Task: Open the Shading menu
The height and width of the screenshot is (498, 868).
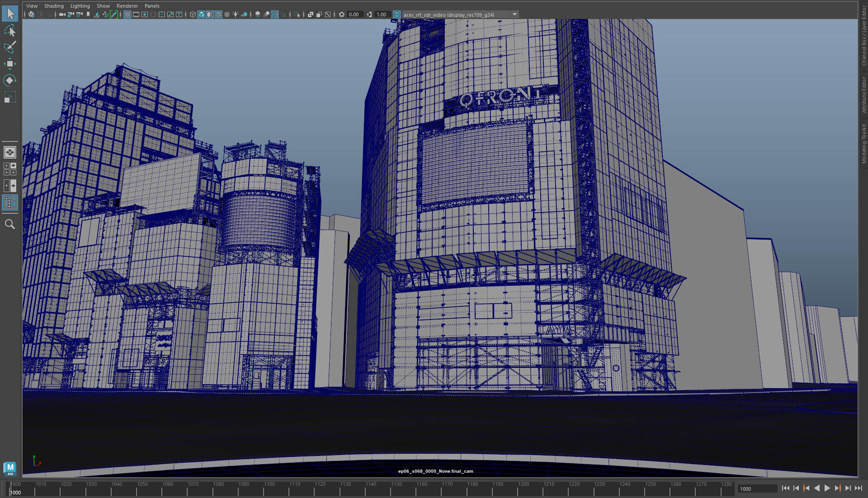Action: coord(54,6)
